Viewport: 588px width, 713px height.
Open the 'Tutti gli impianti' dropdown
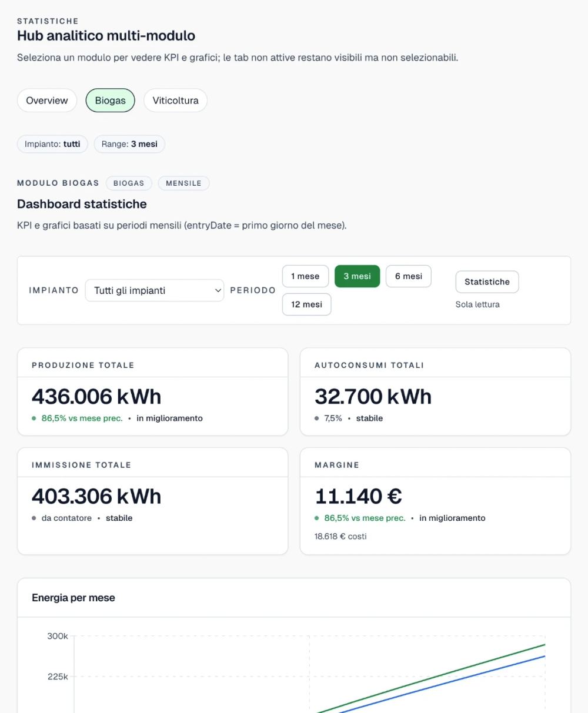pyautogui.click(x=155, y=290)
